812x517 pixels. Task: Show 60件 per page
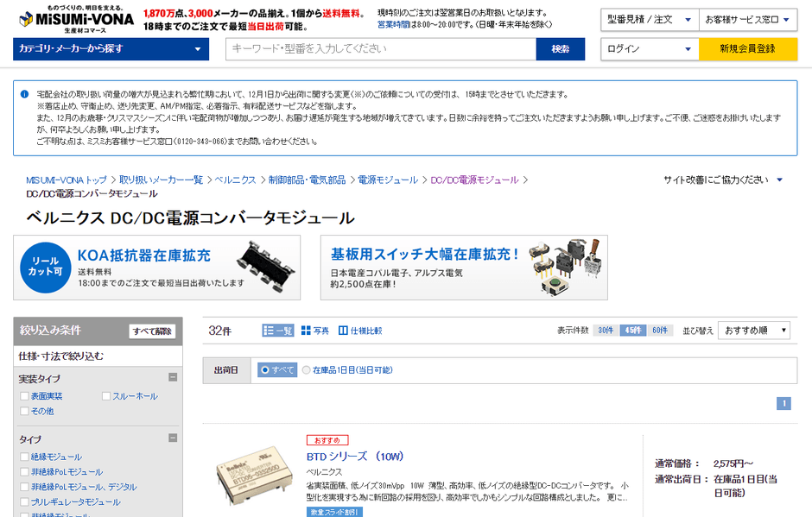pos(660,331)
